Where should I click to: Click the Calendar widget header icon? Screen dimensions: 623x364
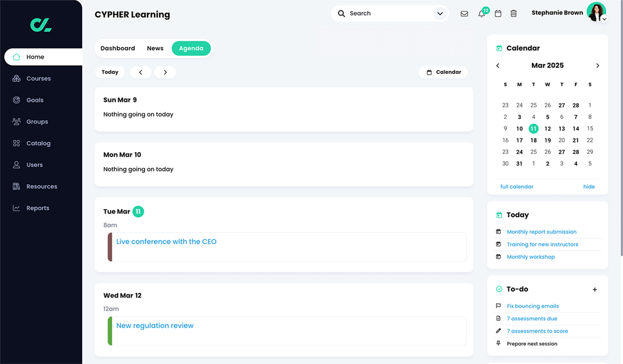[x=499, y=49]
